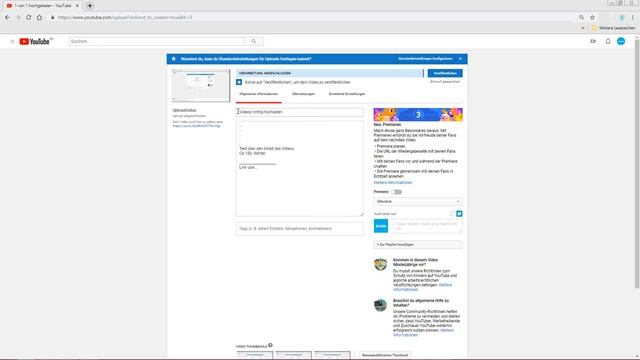Screen dimensions: 640x360
Task: Click the 'Entwurf gespeichert' status text
Action: click(x=445, y=82)
